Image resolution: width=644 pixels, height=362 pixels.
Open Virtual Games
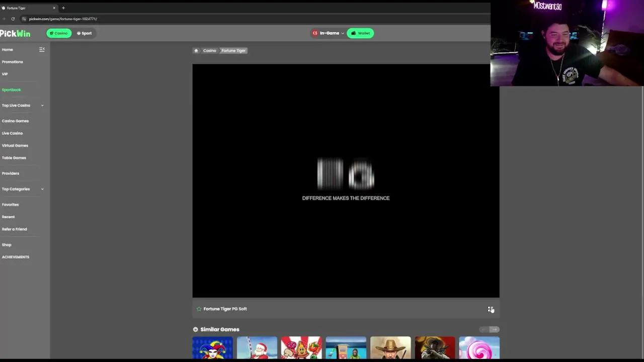pos(15,146)
